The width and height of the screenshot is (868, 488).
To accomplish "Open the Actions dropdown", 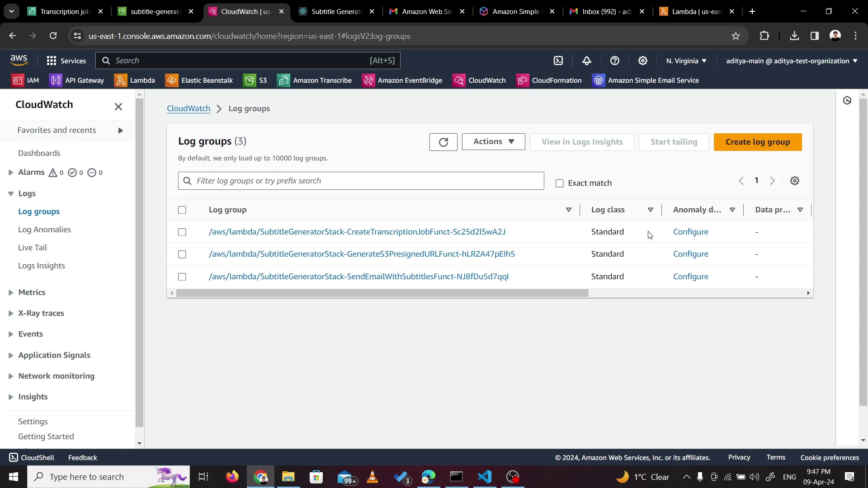I will pyautogui.click(x=493, y=141).
